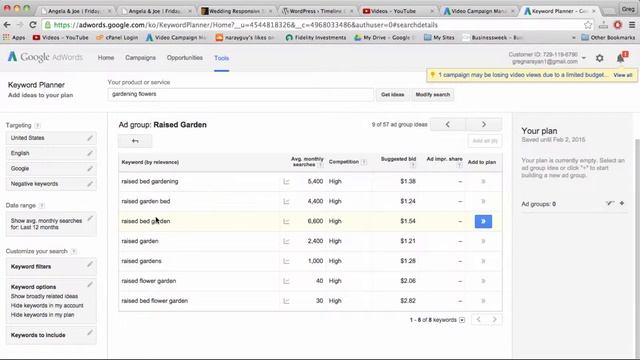Add raised gardens keyword to plan
Viewport: 640px width, 360px height.
pyautogui.click(x=483, y=261)
